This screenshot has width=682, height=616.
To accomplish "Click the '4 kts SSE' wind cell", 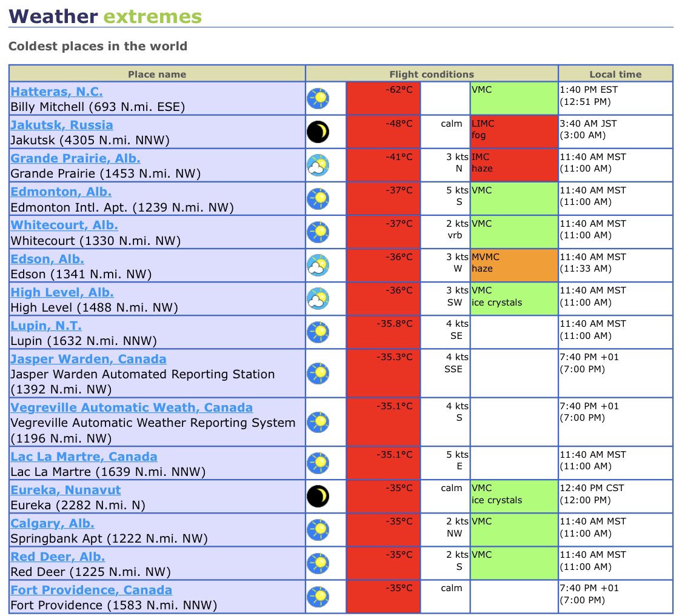I will 446,373.
